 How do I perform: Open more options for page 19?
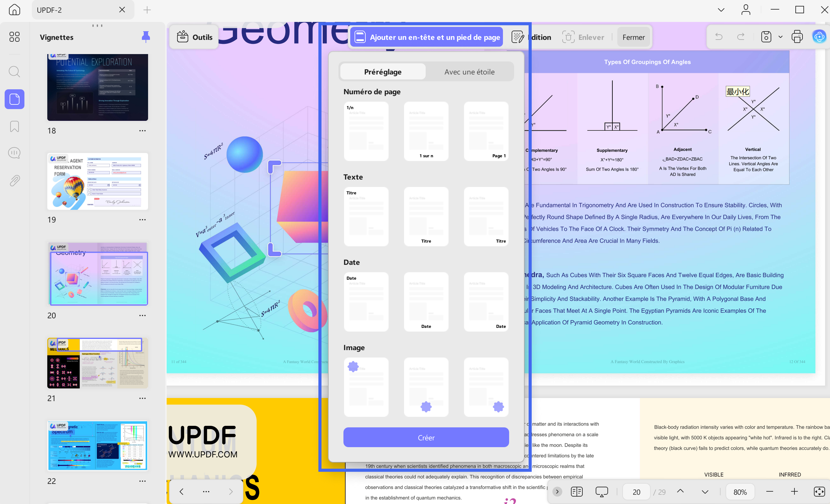pyautogui.click(x=143, y=220)
